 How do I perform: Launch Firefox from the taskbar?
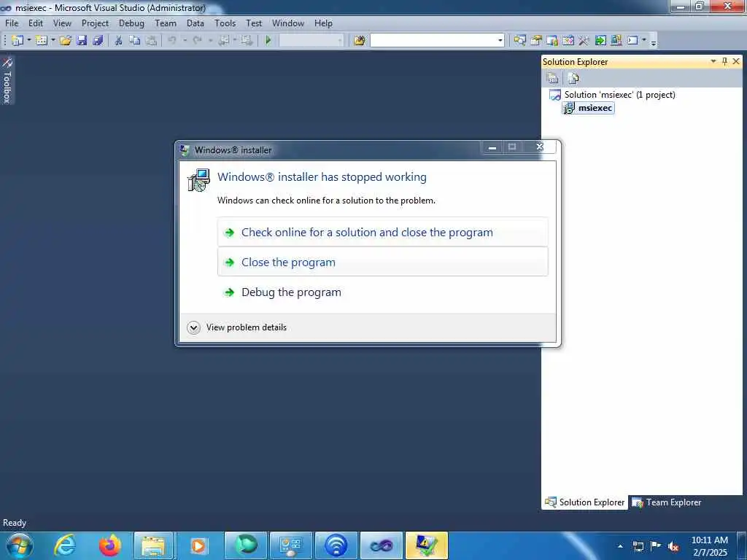pyautogui.click(x=110, y=545)
